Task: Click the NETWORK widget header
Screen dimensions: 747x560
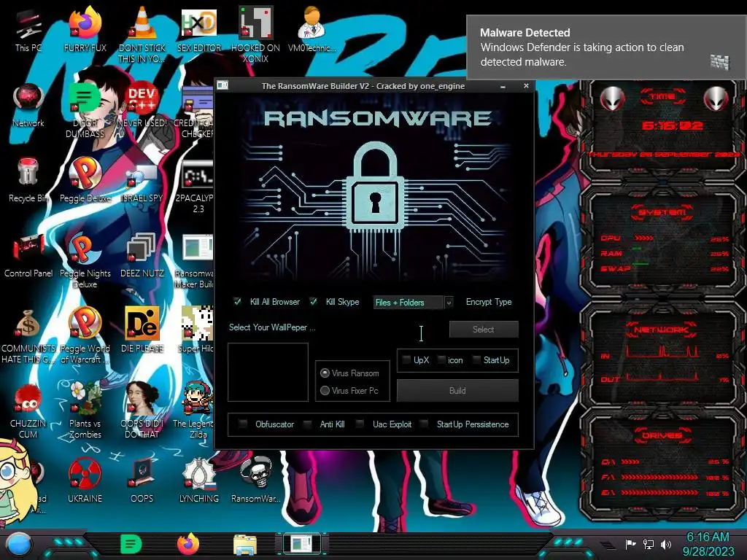Action: [661, 329]
